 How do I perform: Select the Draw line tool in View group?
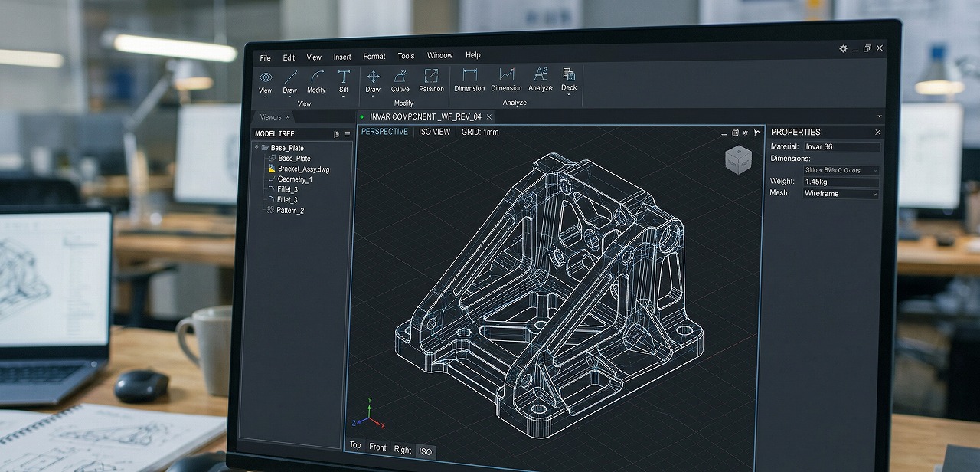point(290,79)
